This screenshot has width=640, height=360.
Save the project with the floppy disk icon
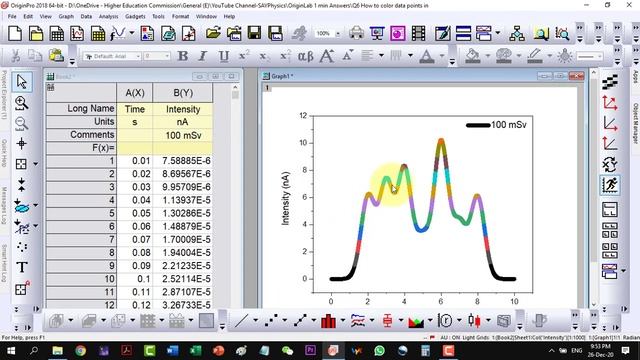[x=254, y=33]
